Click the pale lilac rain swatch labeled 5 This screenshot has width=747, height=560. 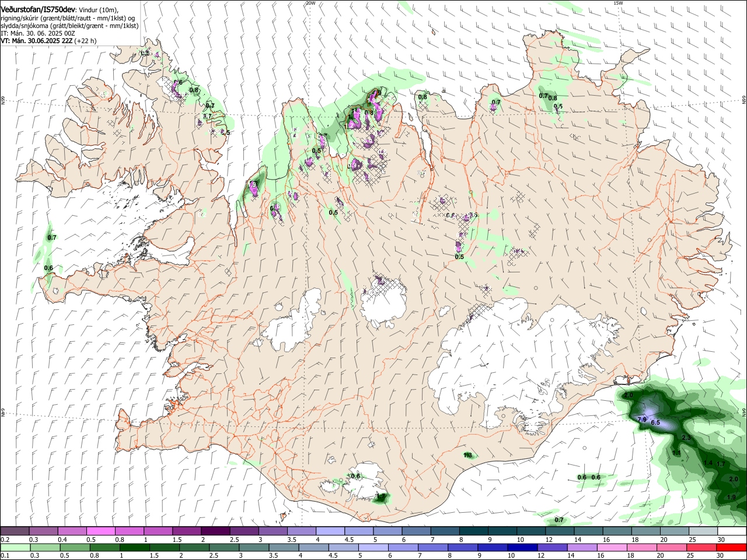point(373,547)
